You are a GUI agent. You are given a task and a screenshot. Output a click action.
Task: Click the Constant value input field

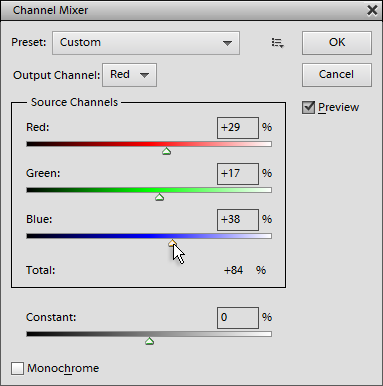click(238, 318)
